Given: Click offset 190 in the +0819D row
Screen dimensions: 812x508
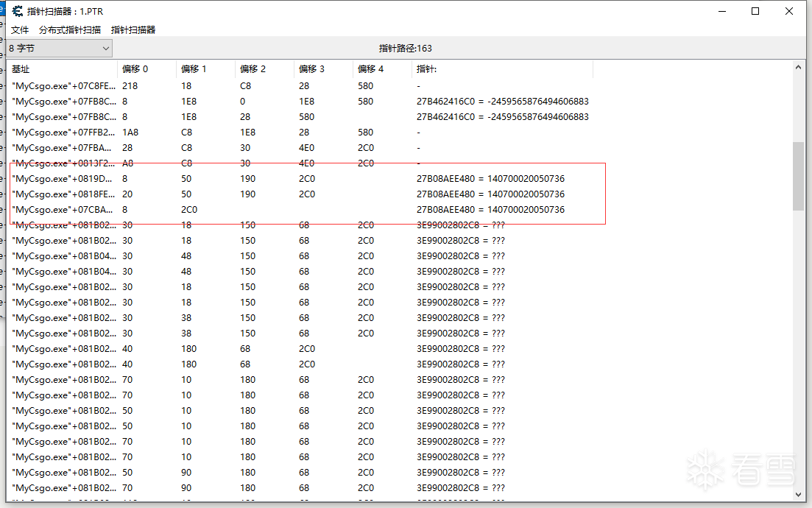Looking at the screenshot, I should point(247,179).
